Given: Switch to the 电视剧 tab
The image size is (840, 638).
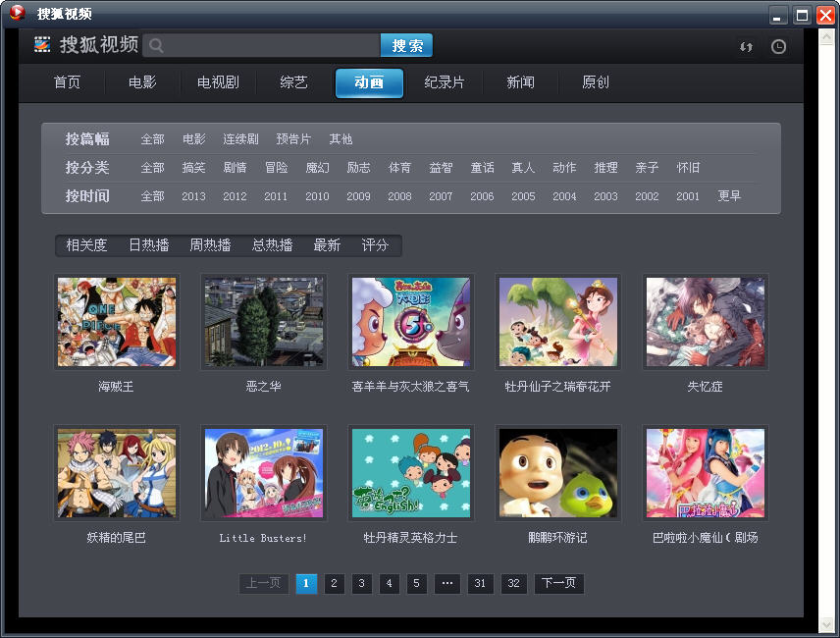Looking at the screenshot, I should coord(218,82).
